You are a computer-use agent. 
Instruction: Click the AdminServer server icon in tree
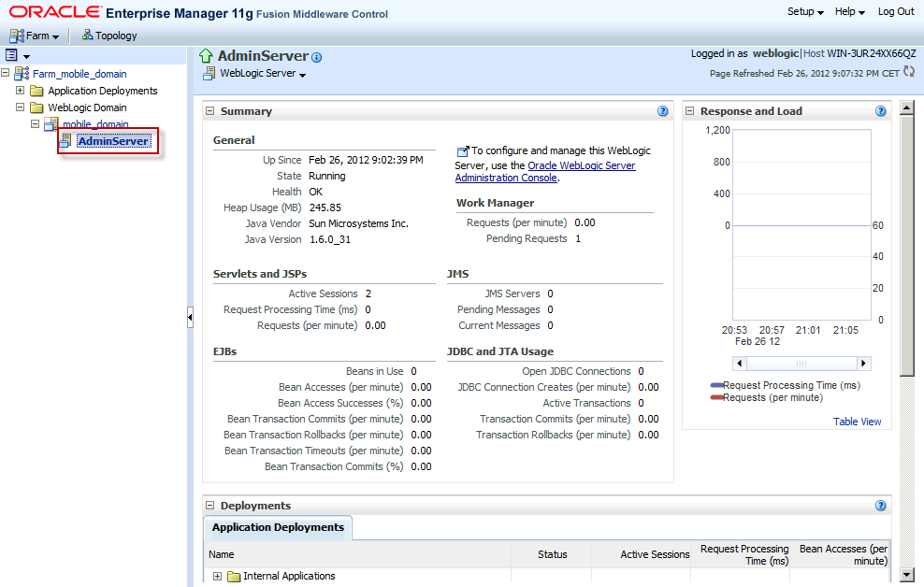click(x=66, y=141)
